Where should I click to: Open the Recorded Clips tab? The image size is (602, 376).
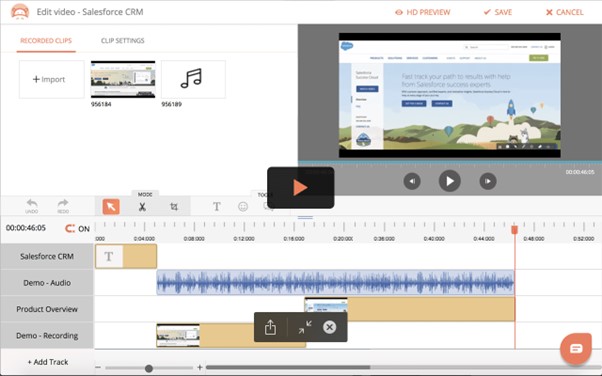coord(46,41)
